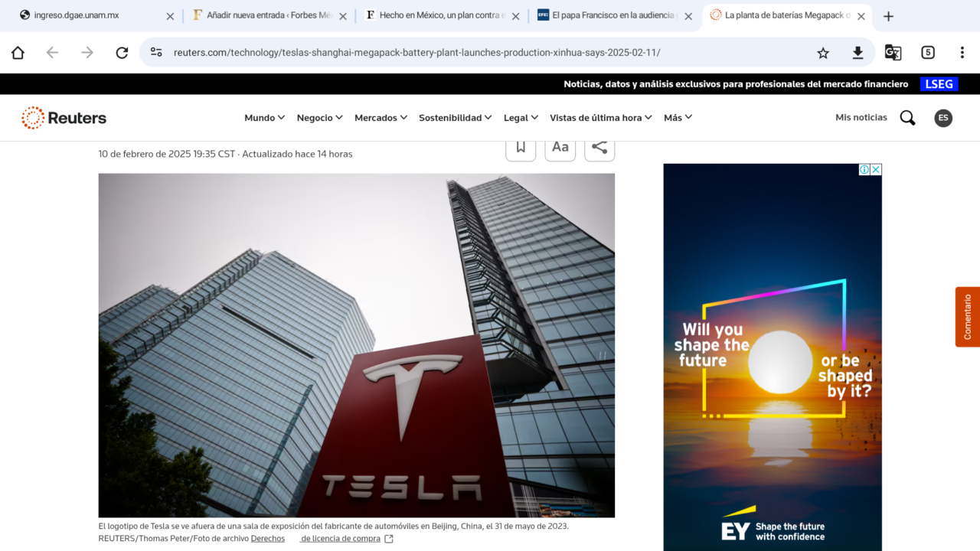Reload the page with the refresh icon
This screenshot has width=980, height=551.
pyautogui.click(x=122, y=53)
